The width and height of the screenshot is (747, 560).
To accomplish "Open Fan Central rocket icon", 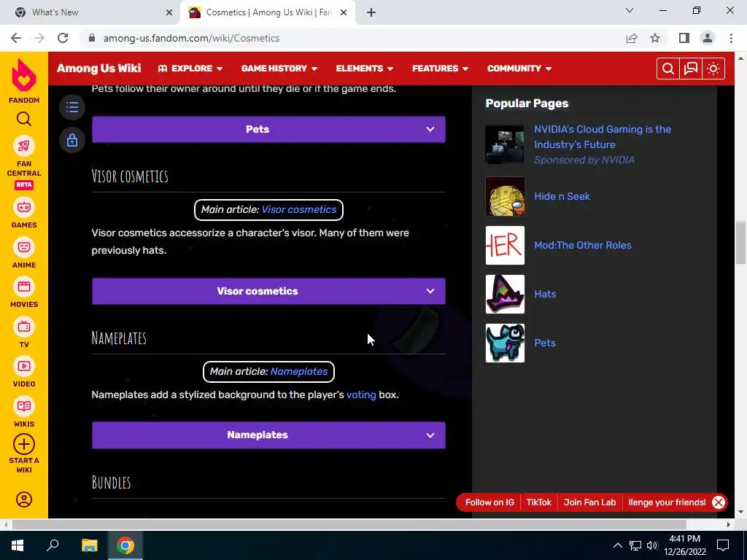I will pyautogui.click(x=24, y=146).
